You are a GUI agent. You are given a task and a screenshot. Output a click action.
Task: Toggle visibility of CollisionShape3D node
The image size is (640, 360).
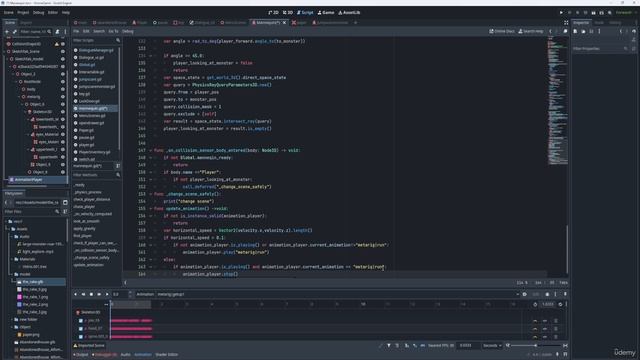63,44
